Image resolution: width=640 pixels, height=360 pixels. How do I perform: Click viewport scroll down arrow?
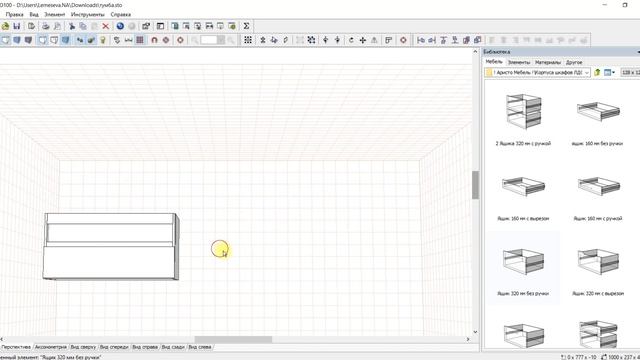tap(475, 332)
